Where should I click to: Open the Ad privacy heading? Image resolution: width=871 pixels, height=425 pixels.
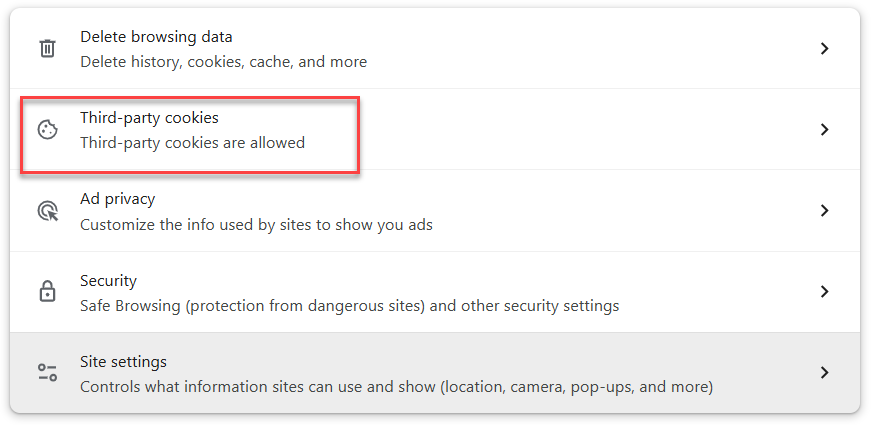pyautogui.click(x=117, y=199)
